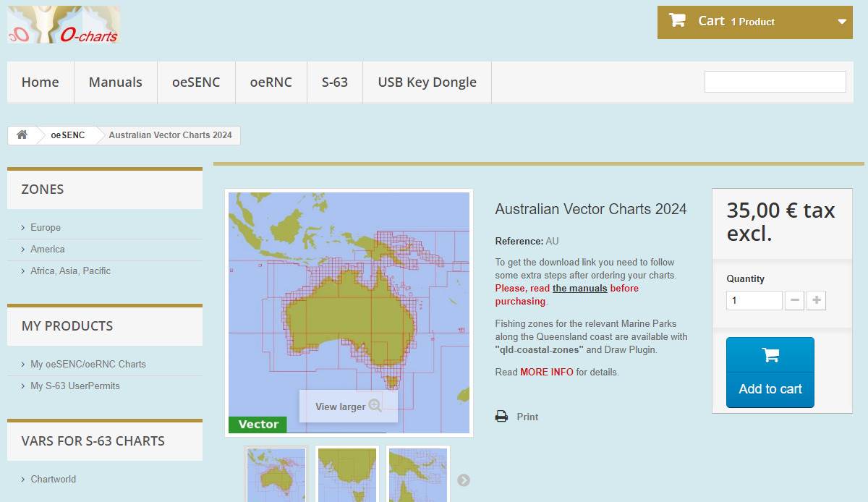The image size is (868, 502).
Task: Open 'the manuals' link
Action: [x=579, y=289]
